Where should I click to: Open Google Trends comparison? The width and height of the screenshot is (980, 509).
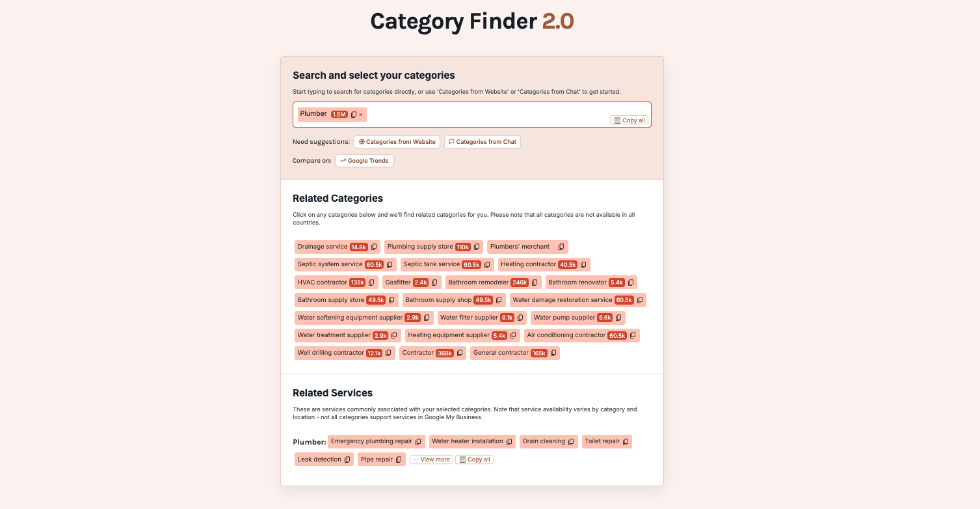(x=364, y=161)
